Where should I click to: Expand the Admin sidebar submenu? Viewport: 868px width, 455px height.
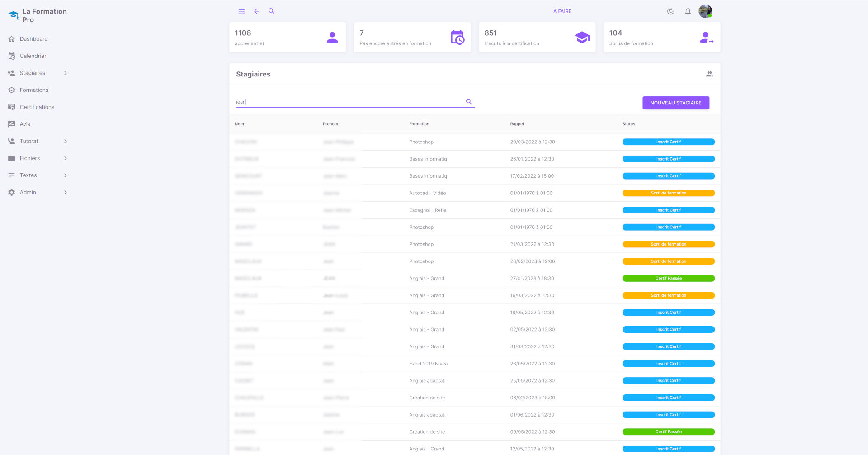(66, 192)
